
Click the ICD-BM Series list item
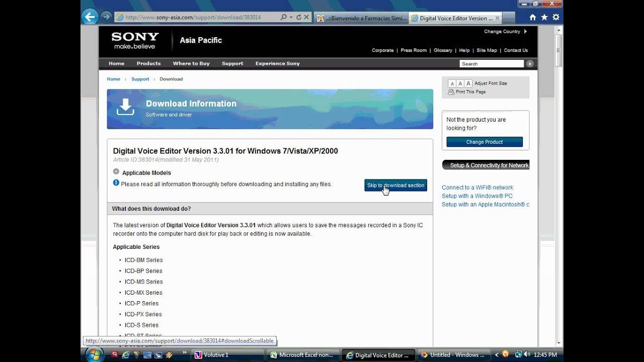tap(144, 260)
